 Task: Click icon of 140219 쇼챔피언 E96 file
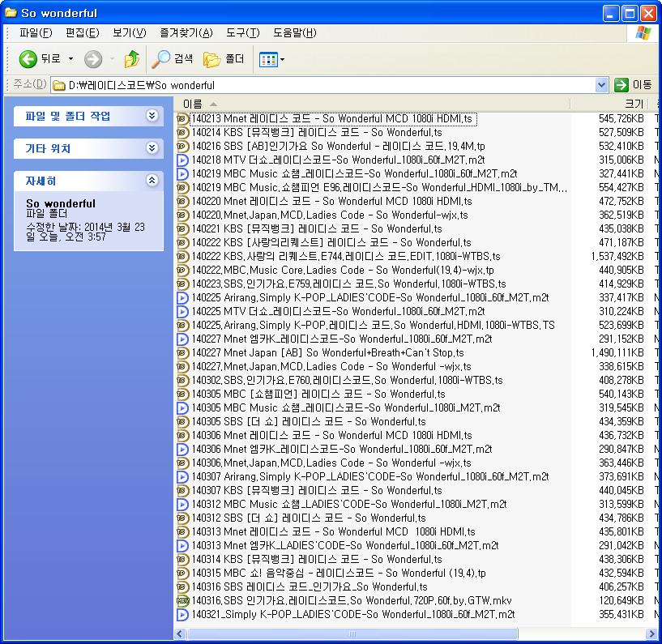click(182, 187)
